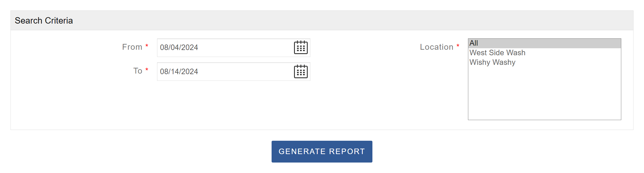This screenshot has height=173, width=644.
Task: Click the Generate Report button
Action: [x=322, y=151]
